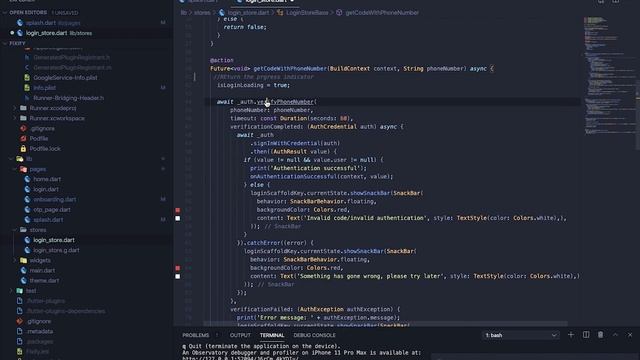Open home.dart in the pages folder

point(47,179)
